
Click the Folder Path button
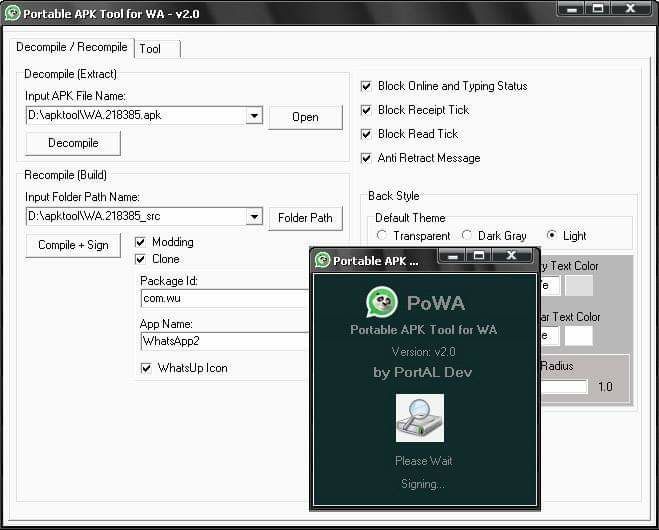click(x=306, y=218)
